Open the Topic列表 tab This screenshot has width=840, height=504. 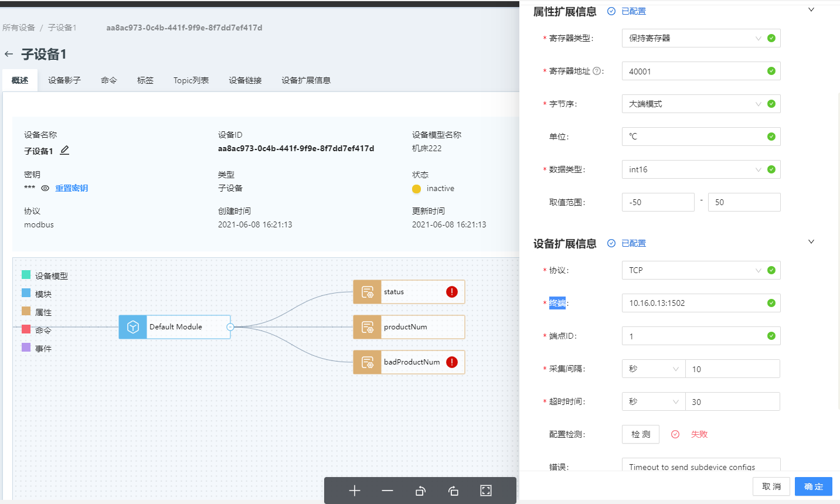point(191,80)
